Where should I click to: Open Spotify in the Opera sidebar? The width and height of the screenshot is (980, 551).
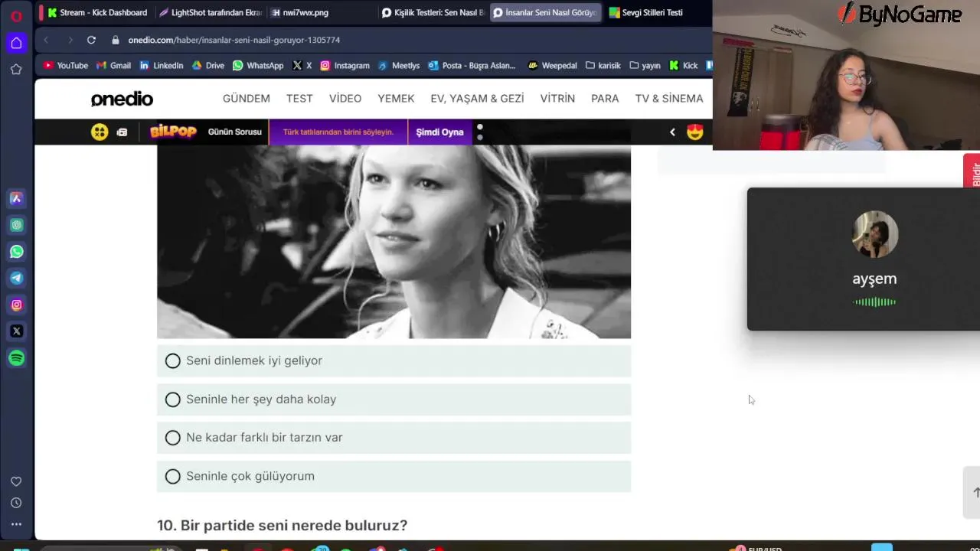click(x=16, y=358)
